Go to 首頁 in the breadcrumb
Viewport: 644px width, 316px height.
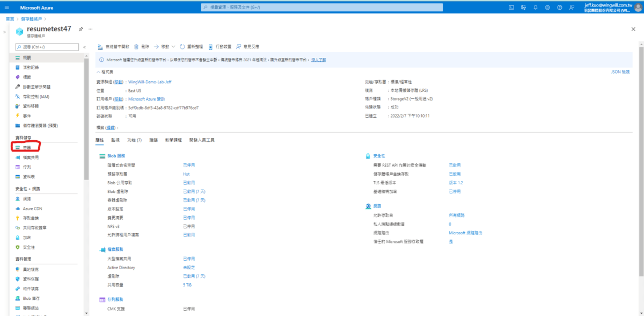(10, 19)
